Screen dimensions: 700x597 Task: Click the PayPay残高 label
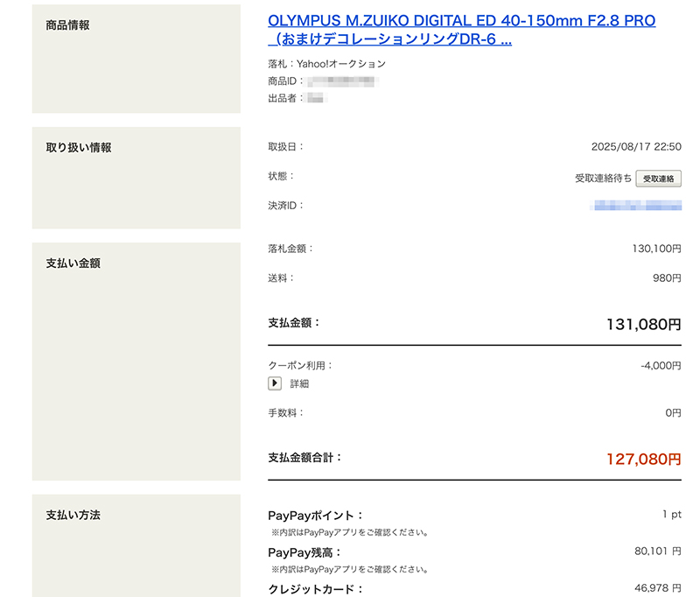pyautogui.click(x=304, y=553)
